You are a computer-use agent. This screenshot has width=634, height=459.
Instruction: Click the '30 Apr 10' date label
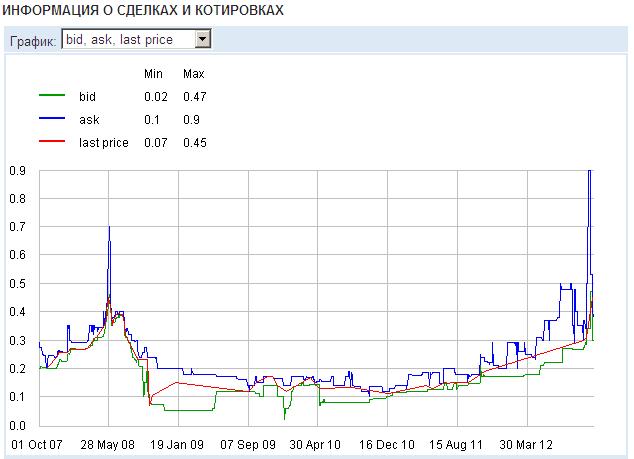(x=315, y=445)
